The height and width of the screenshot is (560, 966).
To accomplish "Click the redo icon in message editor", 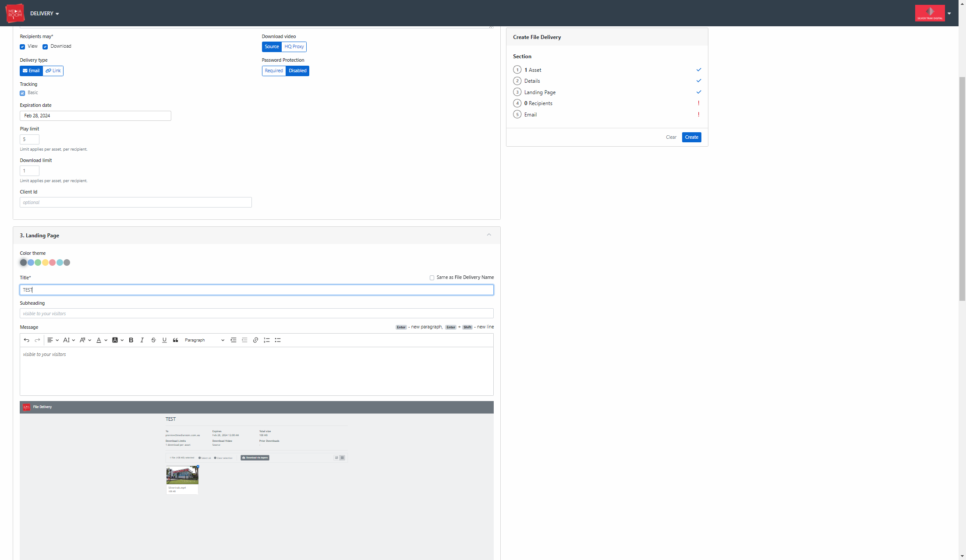I will (x=37, y=340).
